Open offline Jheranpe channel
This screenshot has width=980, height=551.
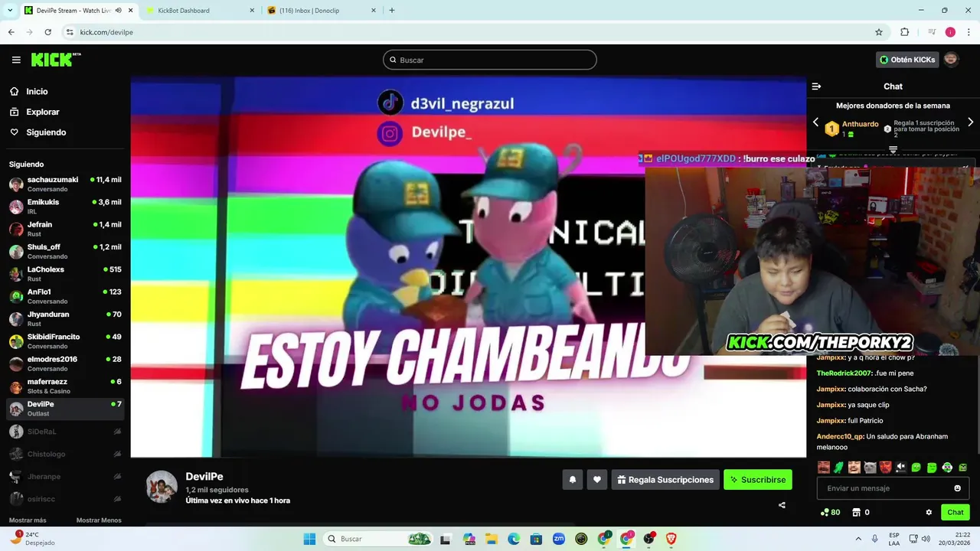pos(65,476)
